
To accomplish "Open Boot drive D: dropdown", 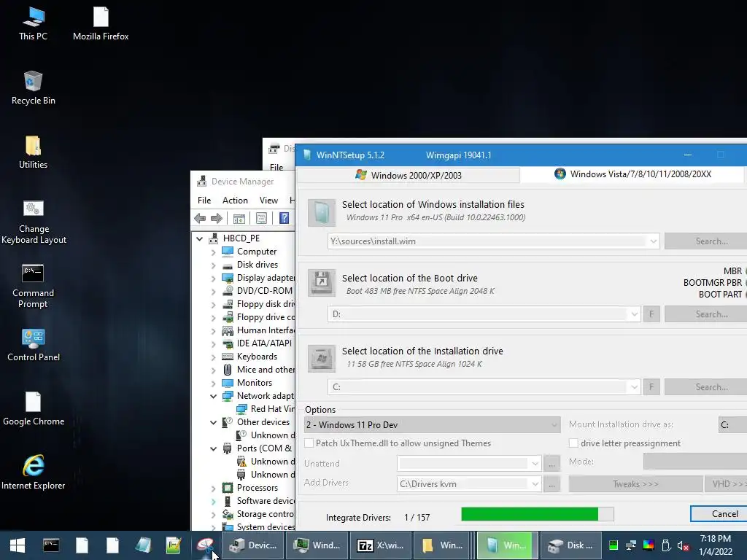I will (x=634, y=314).
